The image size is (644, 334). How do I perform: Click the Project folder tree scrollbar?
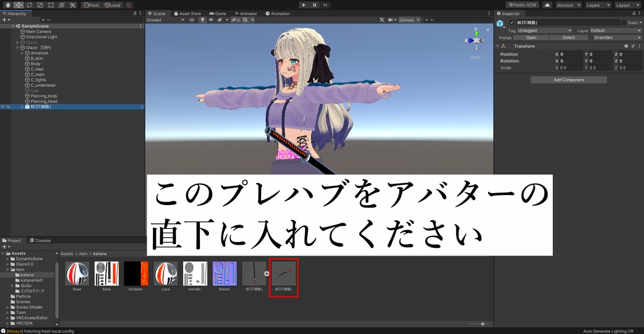point(57,289)
